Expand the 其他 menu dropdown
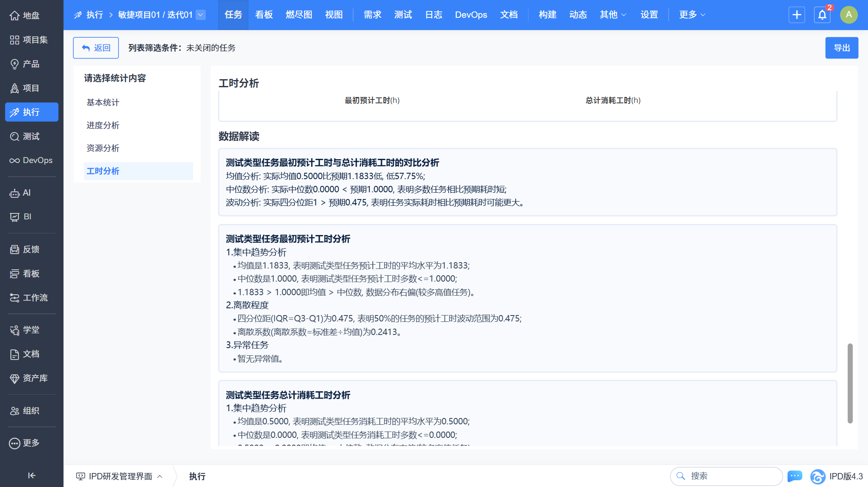This screenshot has height=487, width=868. point(613,15)
